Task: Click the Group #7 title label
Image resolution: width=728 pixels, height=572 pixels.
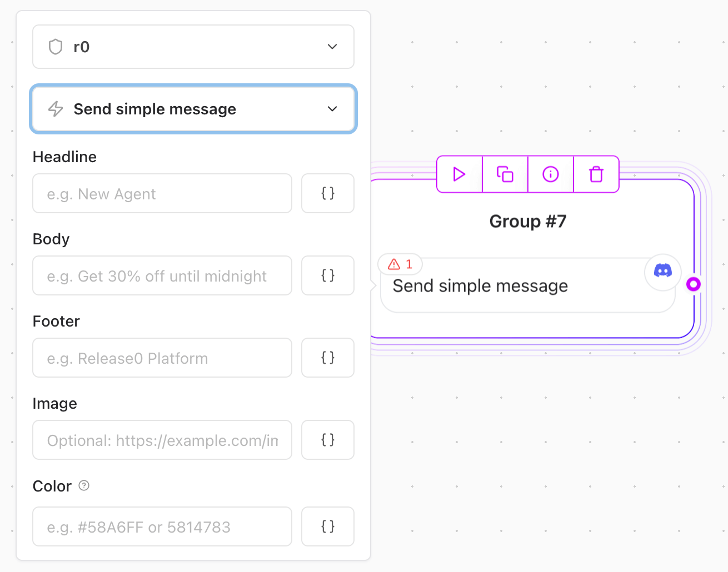Action: [527, 221]
